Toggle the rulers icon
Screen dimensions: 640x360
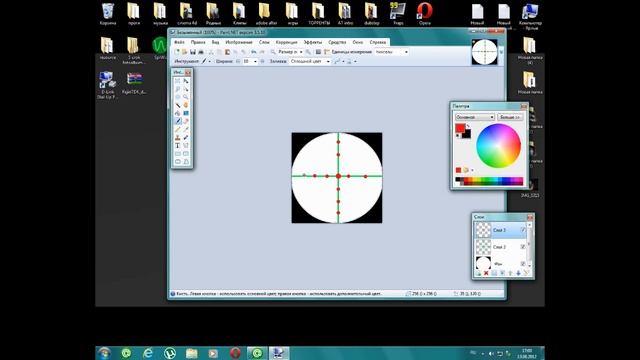[327, 52]
